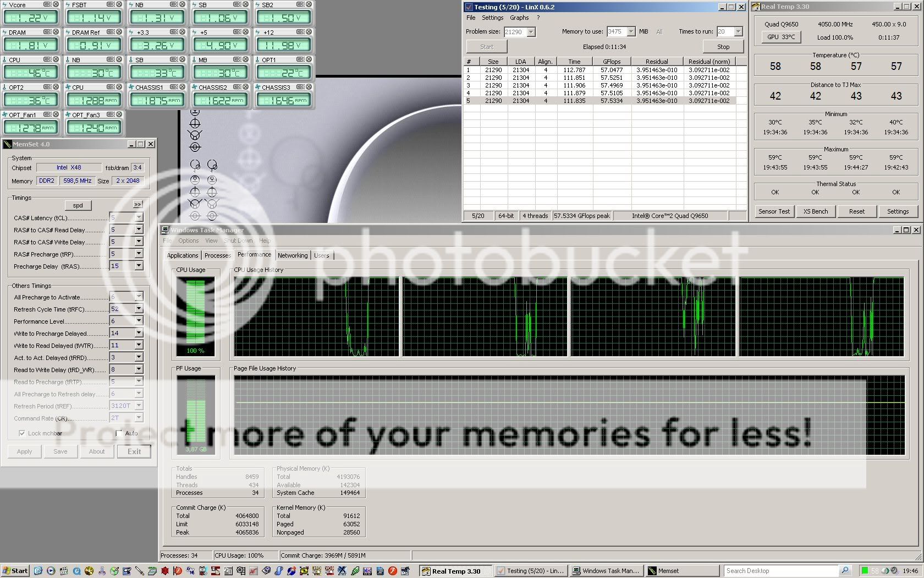This screenshot has width=924, height=578.
Task: Enable the Auto checkbox in MemSet
Action: tap(119, 433)
